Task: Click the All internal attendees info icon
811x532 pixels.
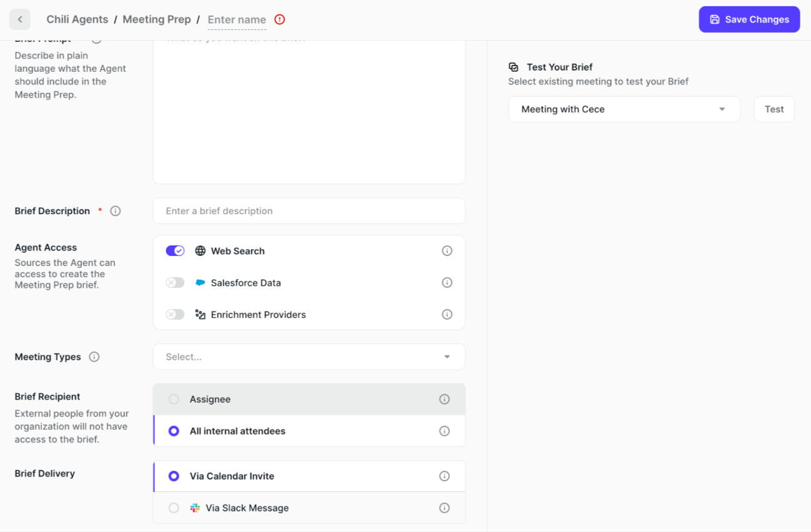Action: [444, 431]
